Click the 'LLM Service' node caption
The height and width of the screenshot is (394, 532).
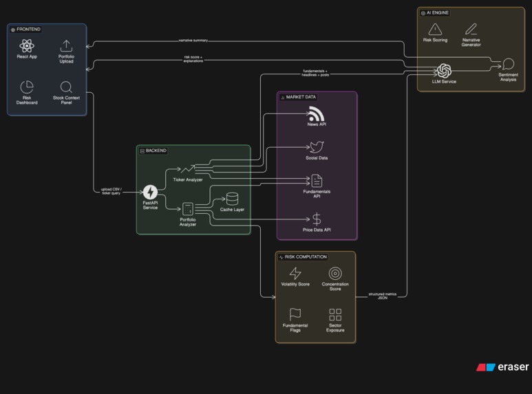tap(444, 81)
